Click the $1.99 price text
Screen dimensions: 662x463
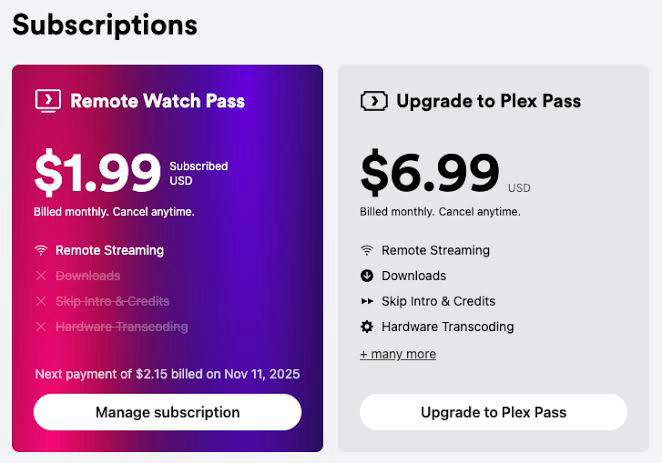97,172
